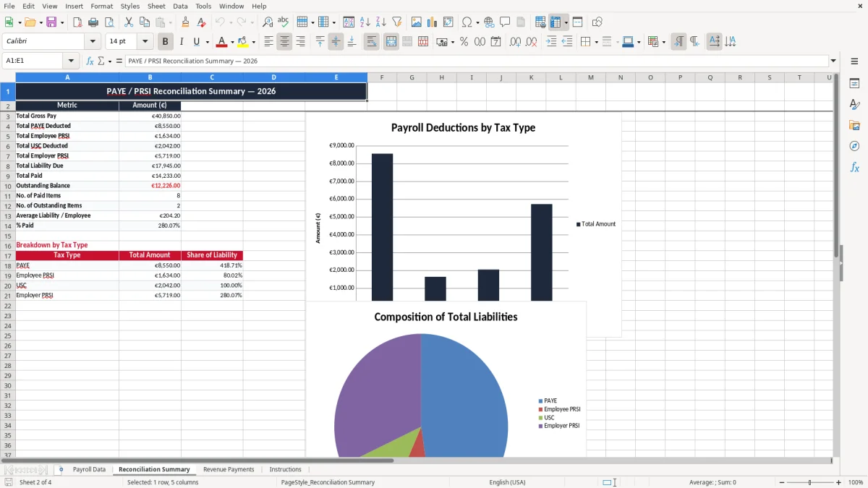Click zoom in plus button
This screenshot has width=868, height=488.
(x=838, y=482)
